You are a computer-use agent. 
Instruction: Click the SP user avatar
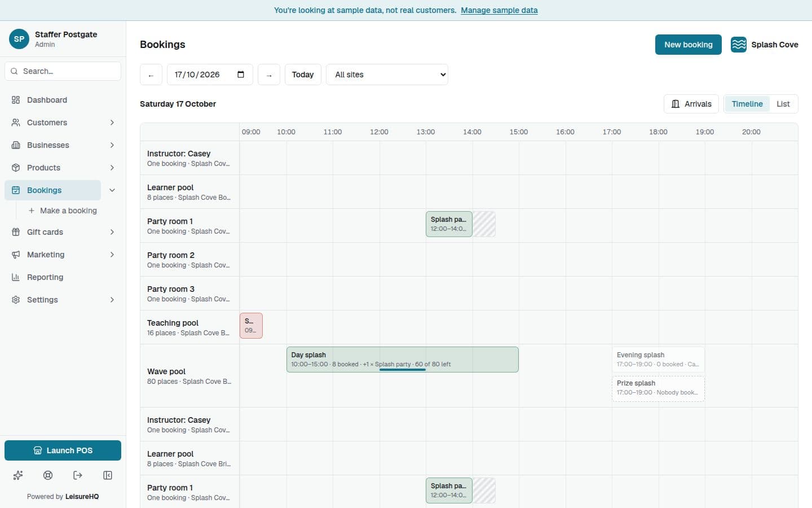point(19,39)
